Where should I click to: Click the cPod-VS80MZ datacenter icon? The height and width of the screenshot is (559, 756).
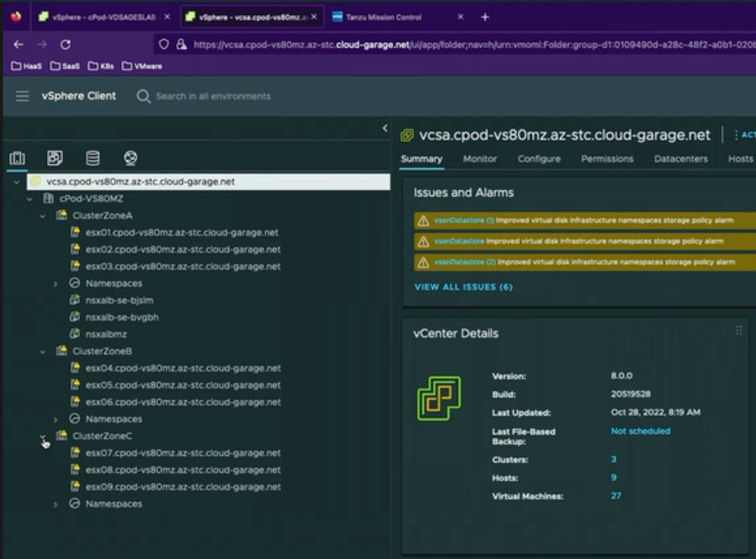[x=48, y=198]
